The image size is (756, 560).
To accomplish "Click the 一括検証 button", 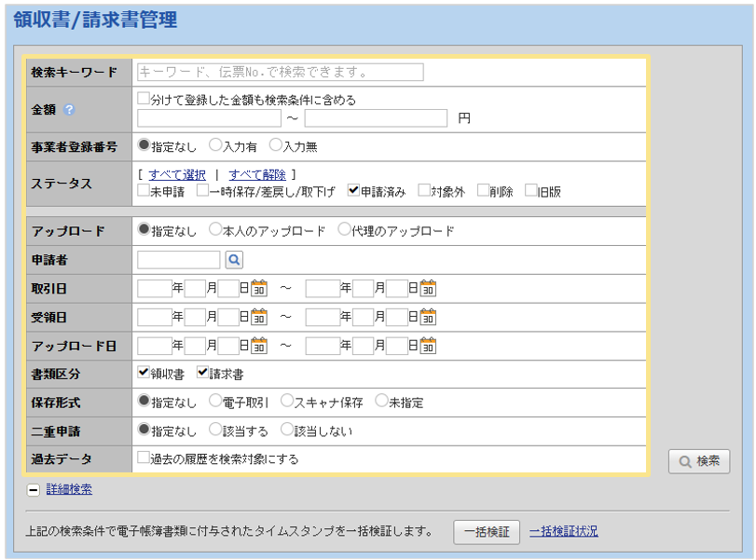I will click(486, 532).
